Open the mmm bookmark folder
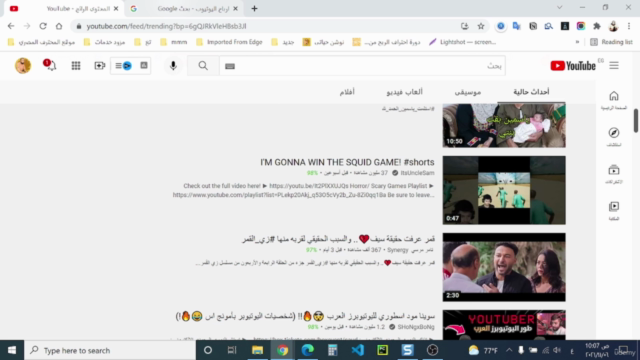640x360 pixels. (173, 42)
